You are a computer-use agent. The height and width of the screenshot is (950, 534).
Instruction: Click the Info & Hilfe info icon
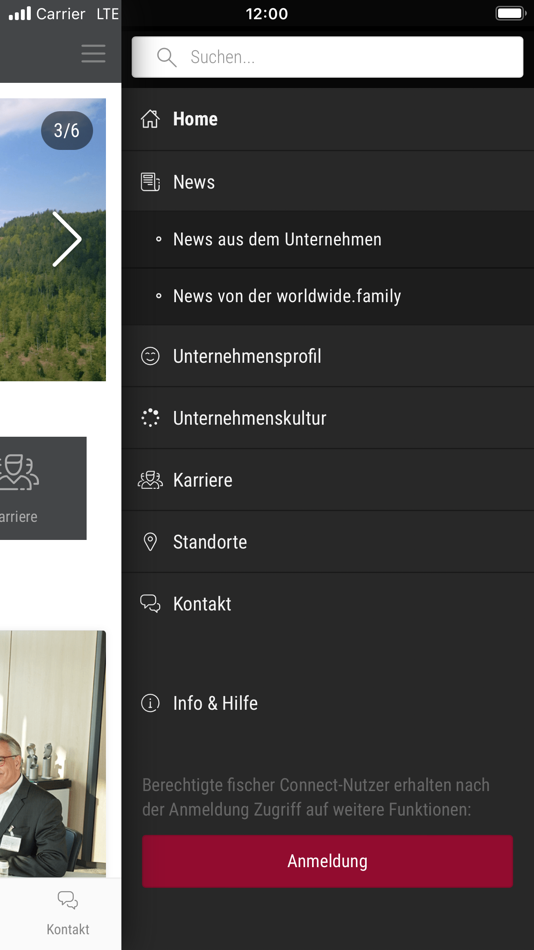[150, 703]
